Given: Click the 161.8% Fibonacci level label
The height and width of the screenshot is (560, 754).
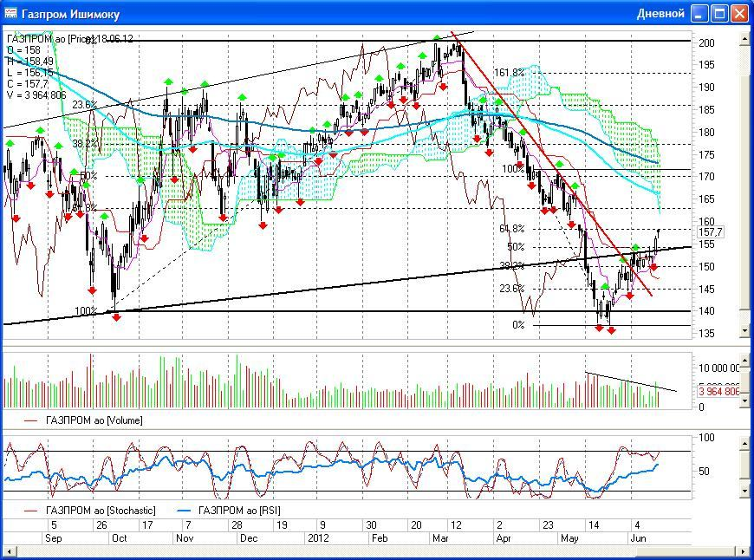Looking at the screenshot, I should (510, 73).
